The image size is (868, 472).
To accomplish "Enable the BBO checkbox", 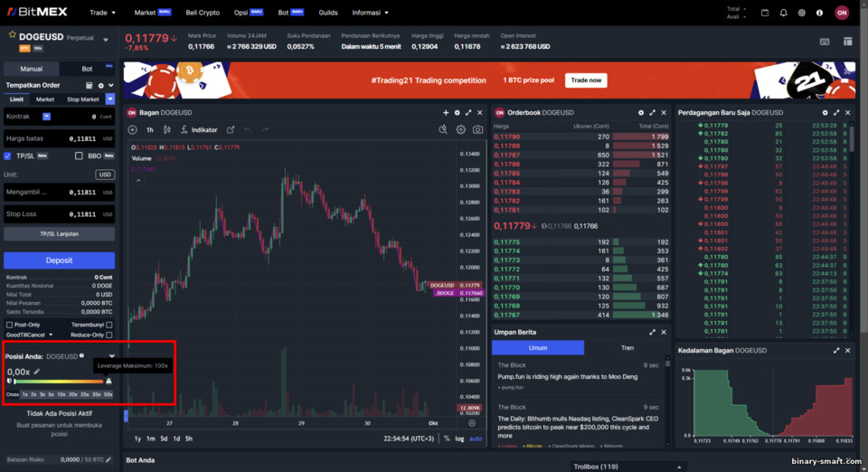I will 79,156.
